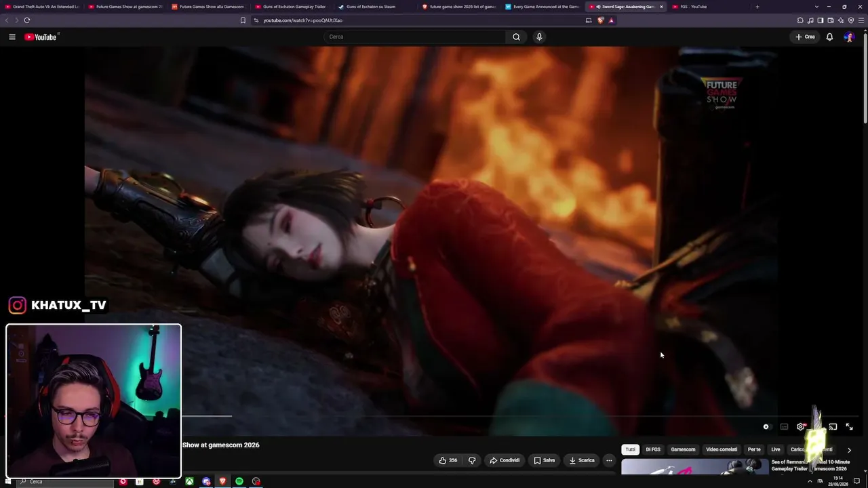The width and height of the screenshot is (868, 488).
Task: Save the video with Salva
Action: click(x=545, y=460)
